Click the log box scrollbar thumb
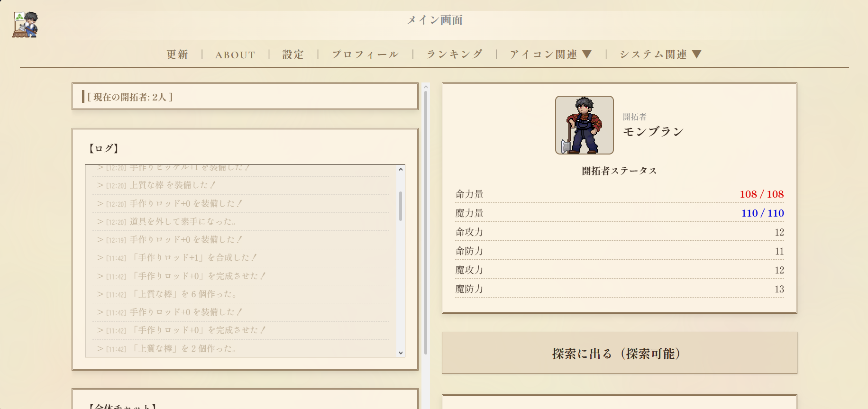This screenshot has width=868, height=409. tap(401, 206)
